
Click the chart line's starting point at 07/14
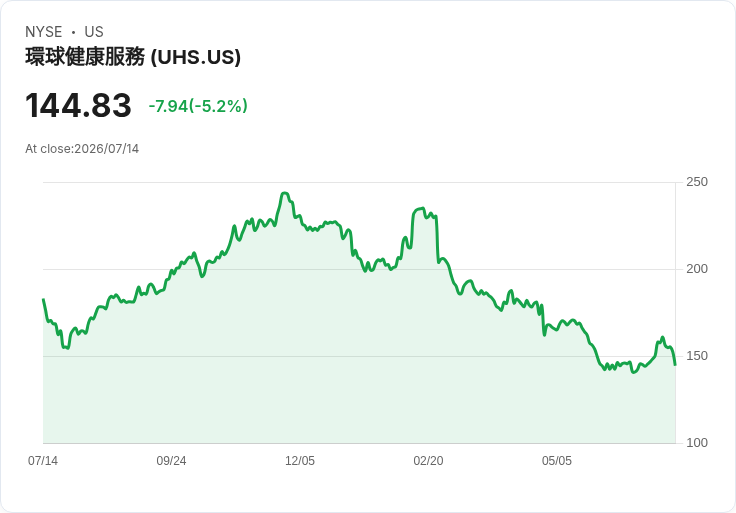(x=43, y=299)
